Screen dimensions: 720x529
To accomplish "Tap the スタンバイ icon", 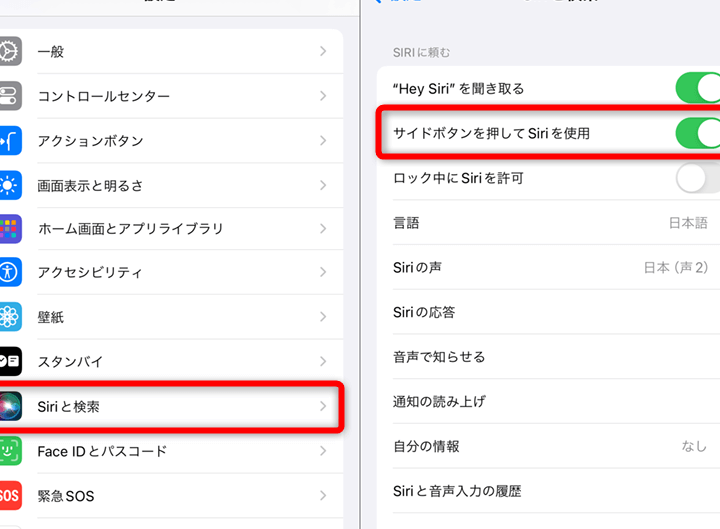I will [9, 361].
